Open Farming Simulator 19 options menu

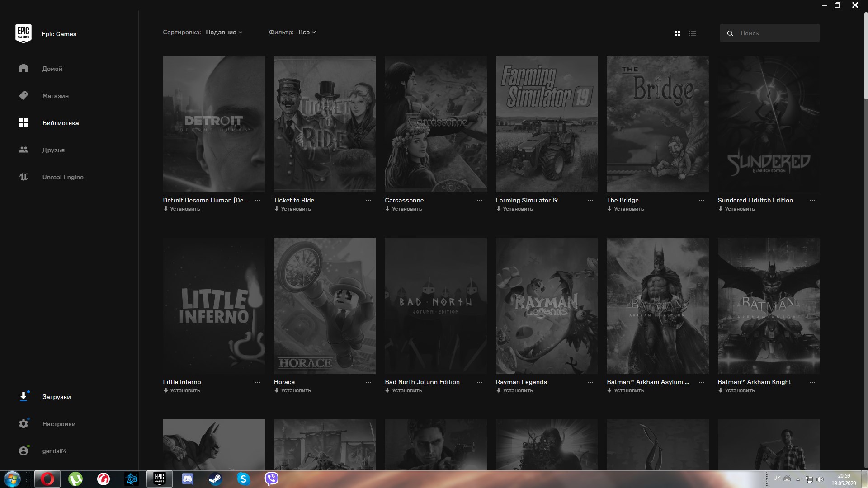point(590,201)
